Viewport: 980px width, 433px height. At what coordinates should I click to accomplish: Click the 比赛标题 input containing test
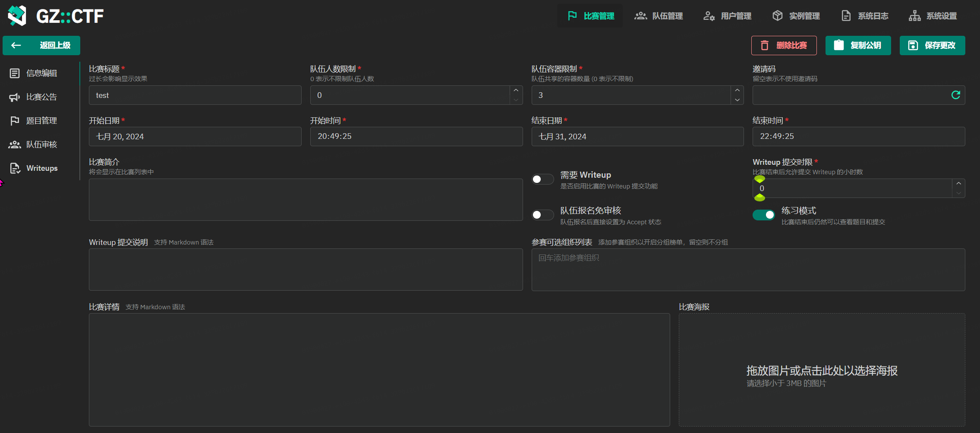click(x=195, y=95)
